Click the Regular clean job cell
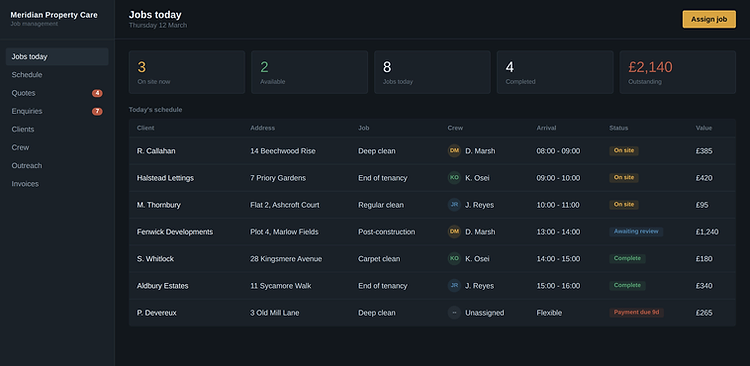This screenshot has height=366, width=750. tap(381, 205)
